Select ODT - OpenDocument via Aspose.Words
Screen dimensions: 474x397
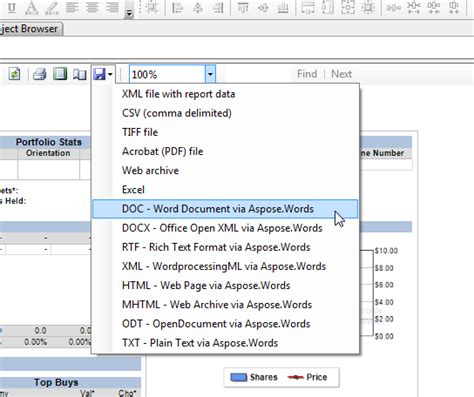click(225, 324)
